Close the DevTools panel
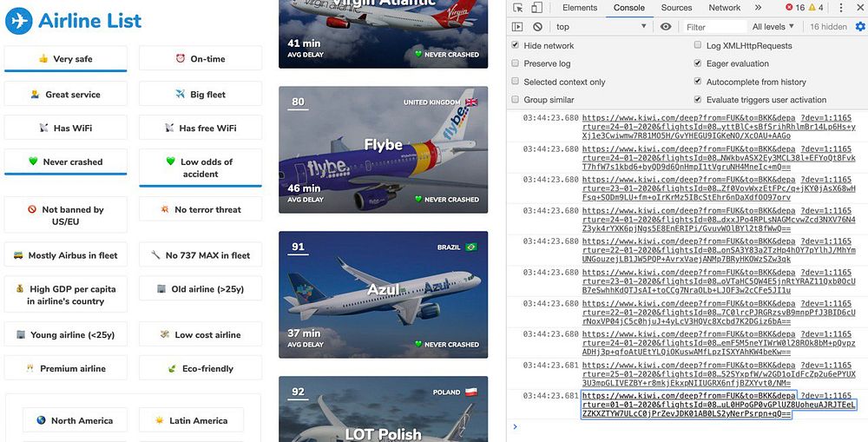The width and height of the screenshot is (868, 442). tap(858, 8)
